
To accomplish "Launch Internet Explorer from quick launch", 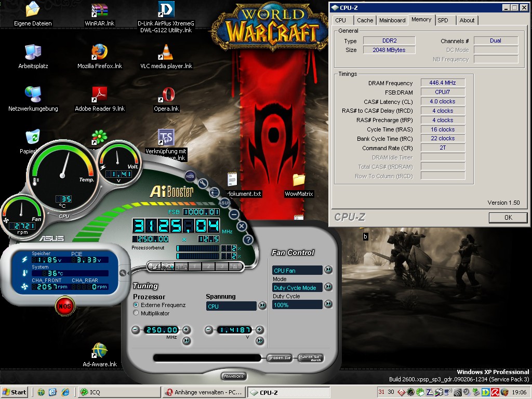I will click(65, 392).
